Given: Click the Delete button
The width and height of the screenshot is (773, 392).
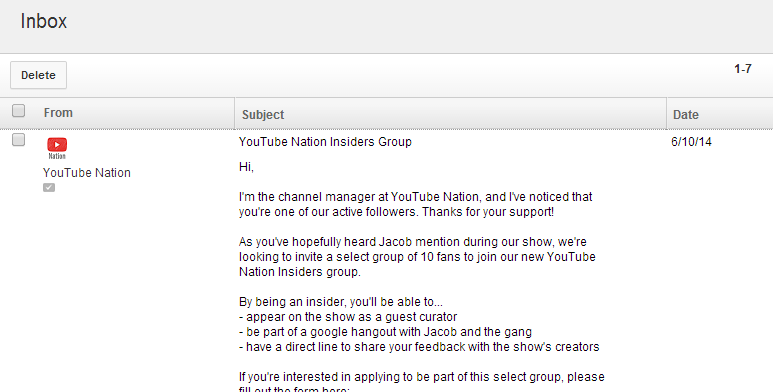Looking at the screenshot, I should pos(38,75).
